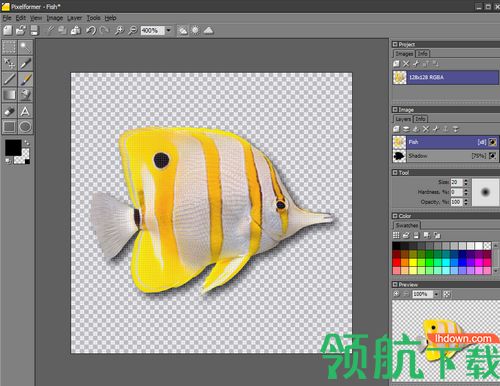Pick the bright yellow swatch
Screen dimensions: 500x386
413,263
